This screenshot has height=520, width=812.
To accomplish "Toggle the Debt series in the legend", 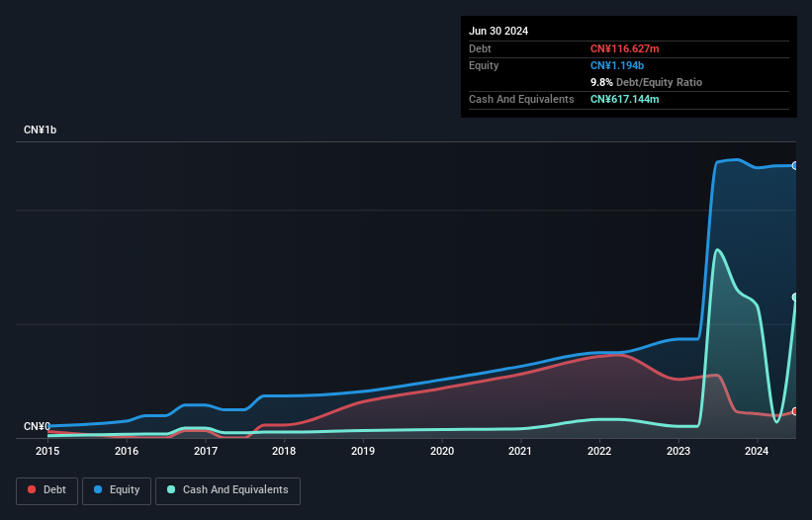I will 47,490.
